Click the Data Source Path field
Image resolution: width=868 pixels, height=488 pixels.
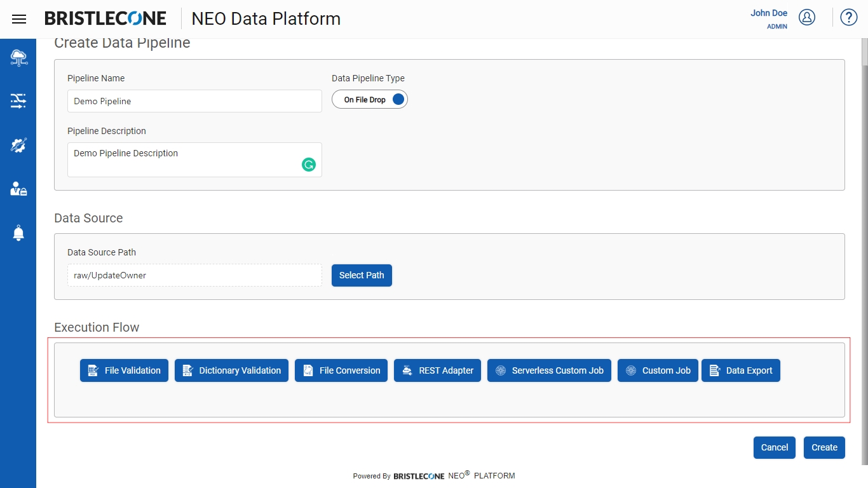[x=194, y=275]
